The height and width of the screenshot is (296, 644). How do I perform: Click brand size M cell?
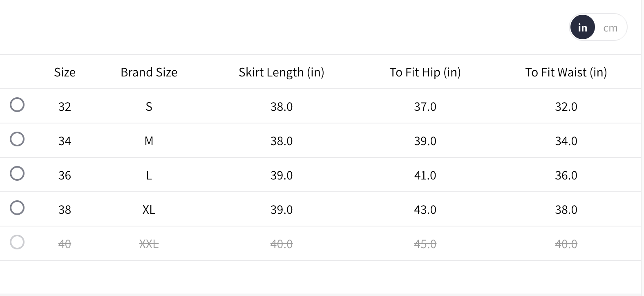coord(149,141)
